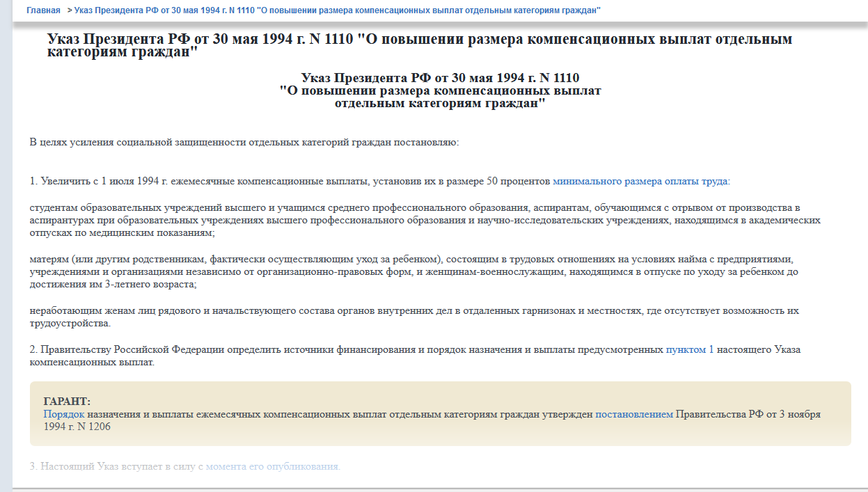The height and width of the screenshot is (492, 868).
Task: Open the пунктом 1 link
Action: pos(690,350)
